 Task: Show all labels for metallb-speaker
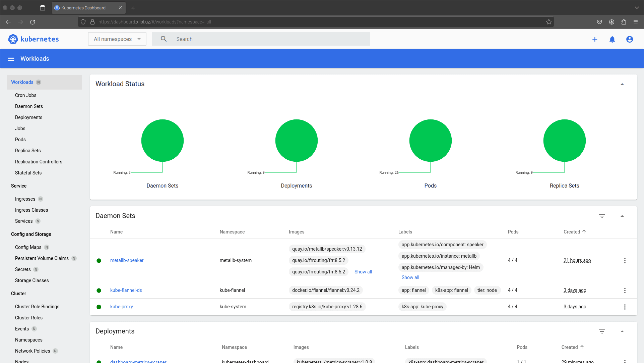[x=410, y=277]
